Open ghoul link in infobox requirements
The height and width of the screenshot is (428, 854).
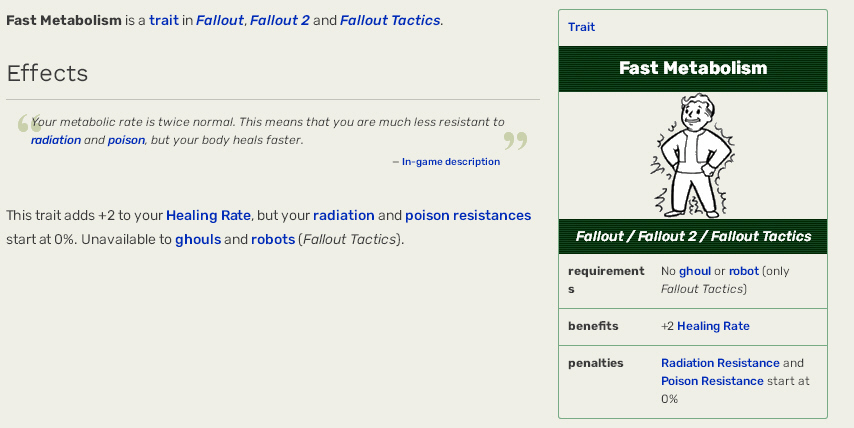click(x=695, y=271)
